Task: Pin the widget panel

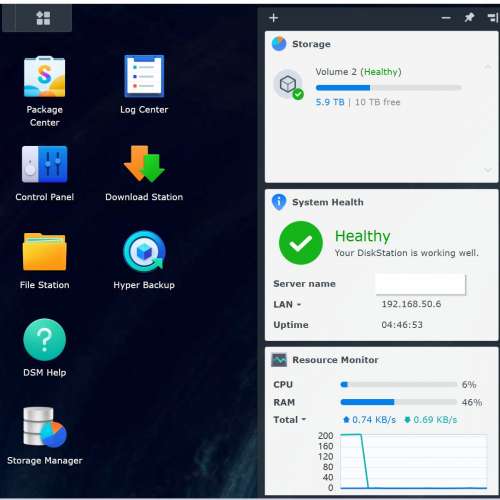Action: coord(469,17)
